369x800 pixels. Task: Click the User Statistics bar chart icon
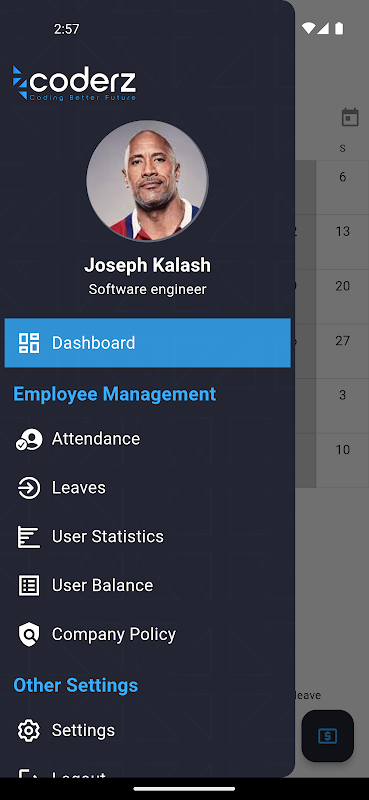tap(29, 537)
